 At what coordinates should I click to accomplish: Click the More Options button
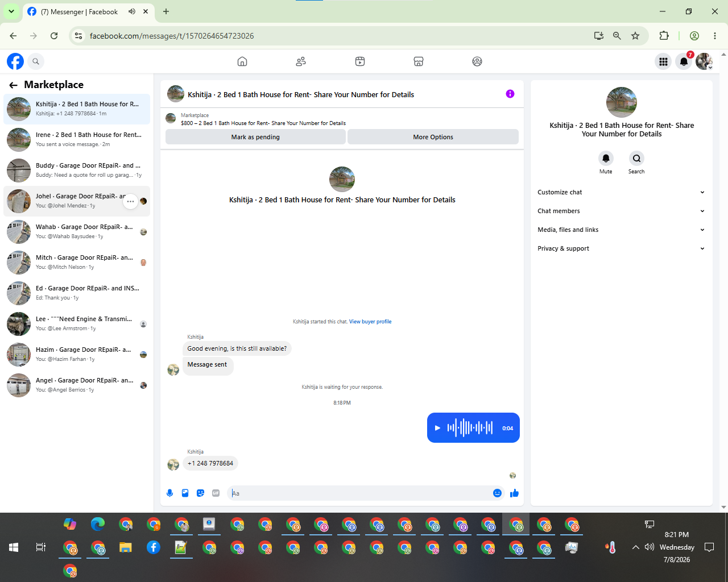pyautogui.click(x=433, y=137)
